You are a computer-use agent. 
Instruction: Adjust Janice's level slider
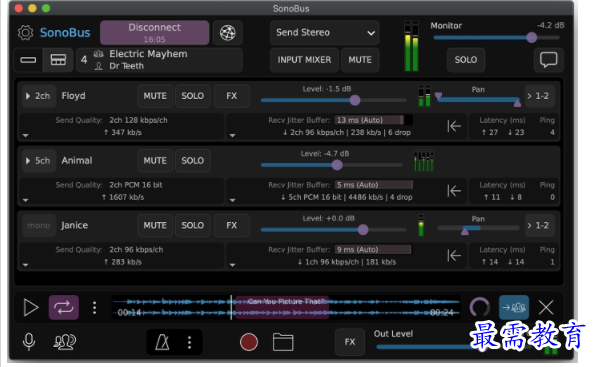point(333,230)
